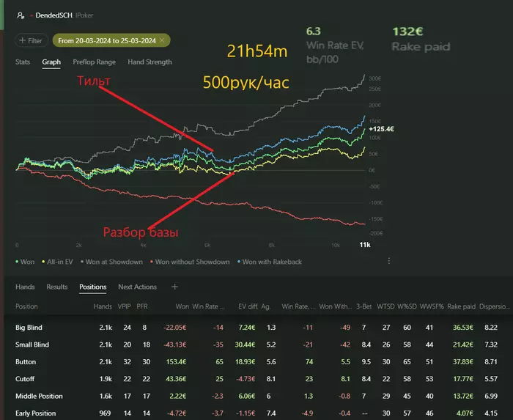Add a new tab with plus icon
The width and height of the screenshot is (513, 420).
coord(174,287)
